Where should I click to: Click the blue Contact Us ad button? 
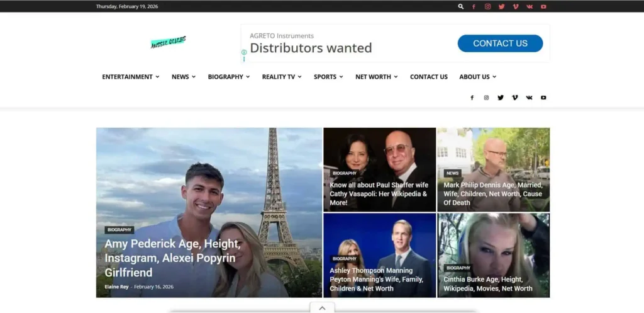[x=500, y=43]
